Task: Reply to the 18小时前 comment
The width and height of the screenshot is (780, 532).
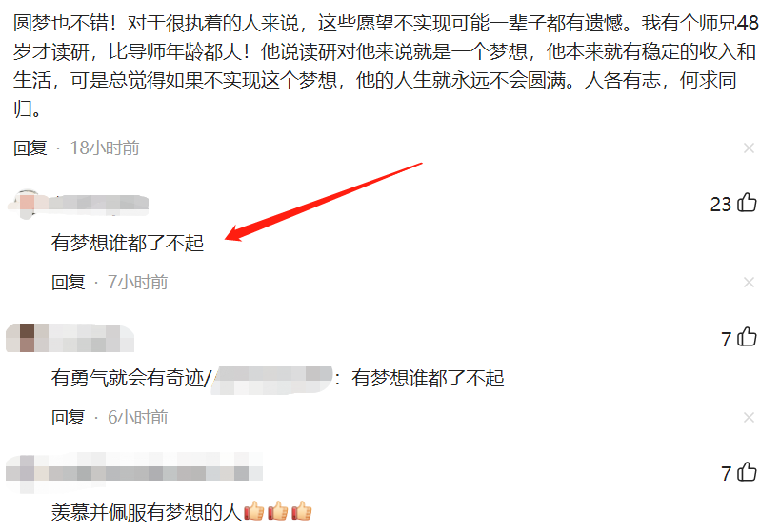Action: click(30, 148)
